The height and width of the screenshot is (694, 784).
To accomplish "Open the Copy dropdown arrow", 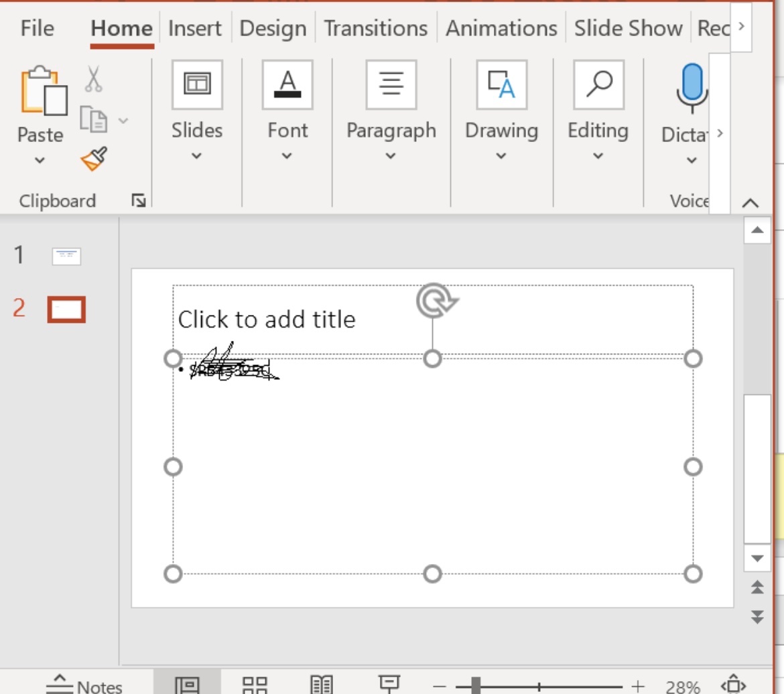I will click(123, 120).
